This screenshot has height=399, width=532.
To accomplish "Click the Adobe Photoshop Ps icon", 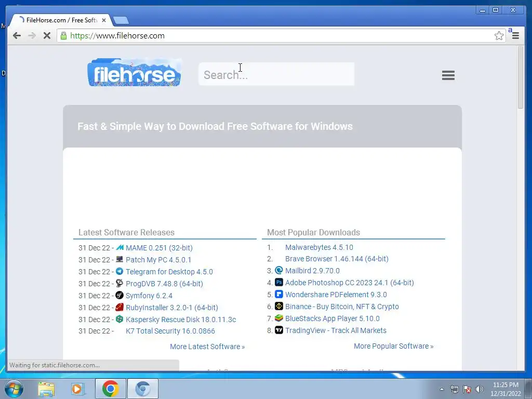I will [x=279, y=282].
